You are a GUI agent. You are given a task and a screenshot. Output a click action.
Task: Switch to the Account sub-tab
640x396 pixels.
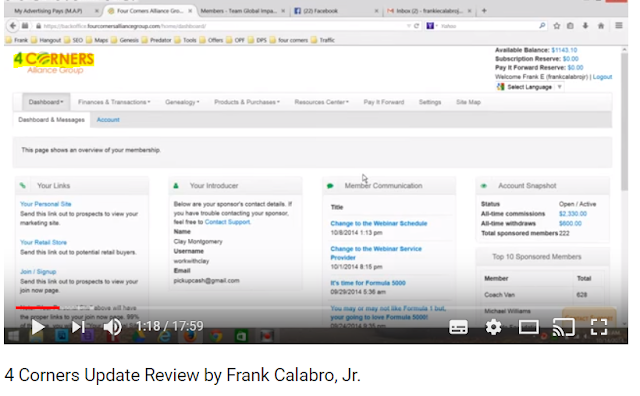(x=108, y=120)
